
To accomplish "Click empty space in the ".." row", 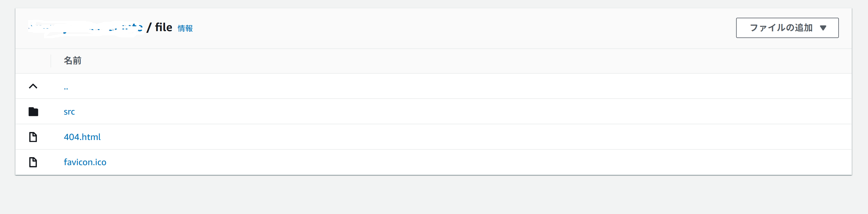I will (x=438, y=86).
